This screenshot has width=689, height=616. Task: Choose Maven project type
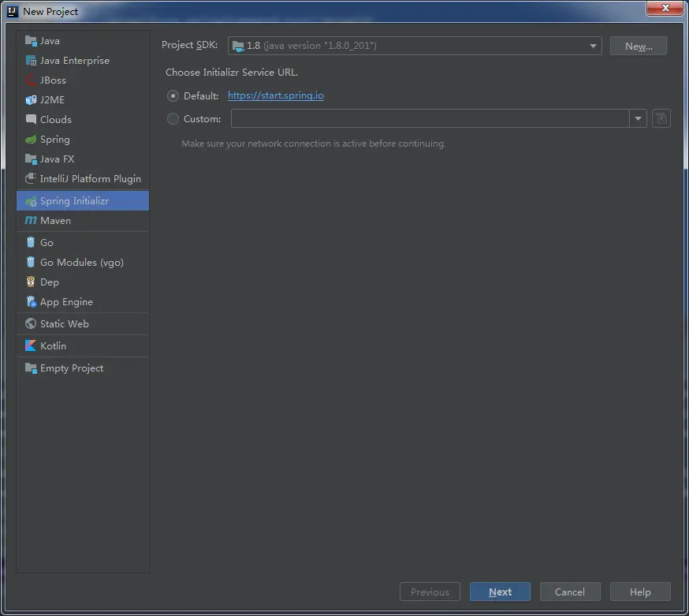83,220
